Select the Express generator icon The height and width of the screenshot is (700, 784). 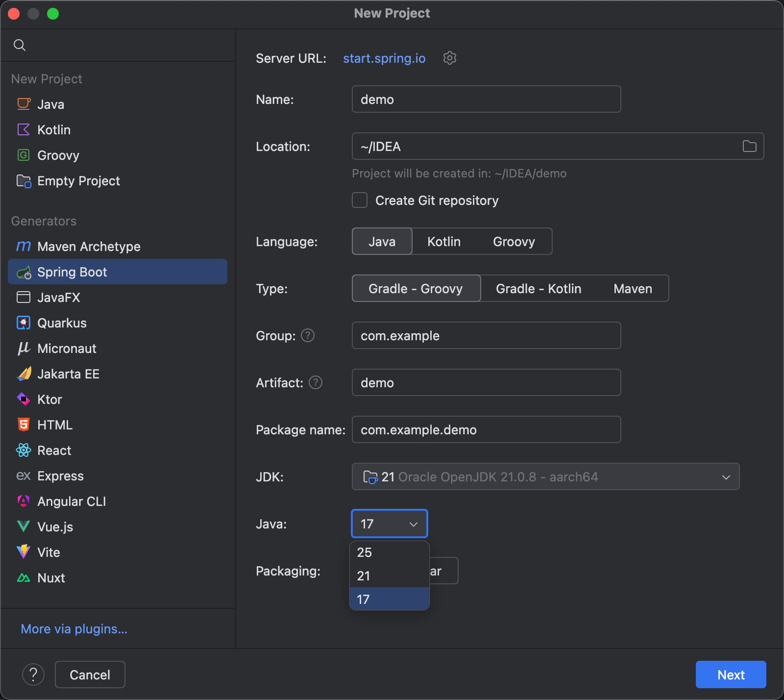24,475
